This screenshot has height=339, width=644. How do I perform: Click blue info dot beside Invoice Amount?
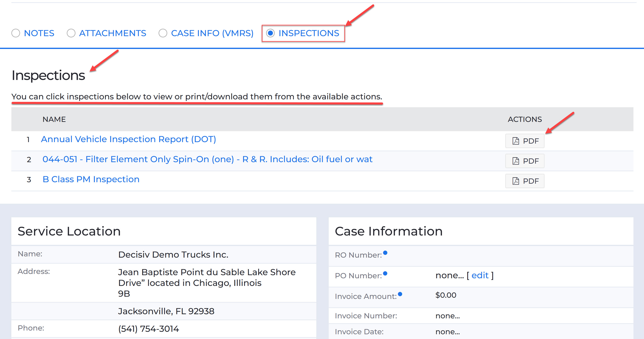[x=400, y=294]
